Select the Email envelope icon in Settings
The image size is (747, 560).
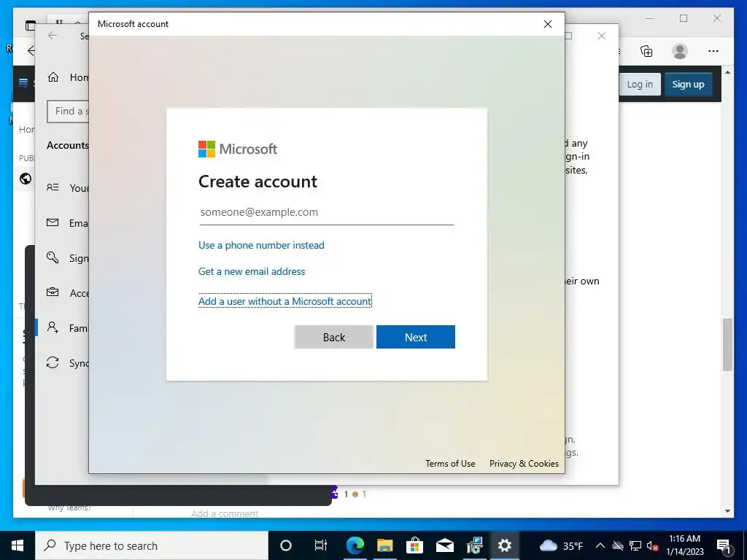pos(53,222)
